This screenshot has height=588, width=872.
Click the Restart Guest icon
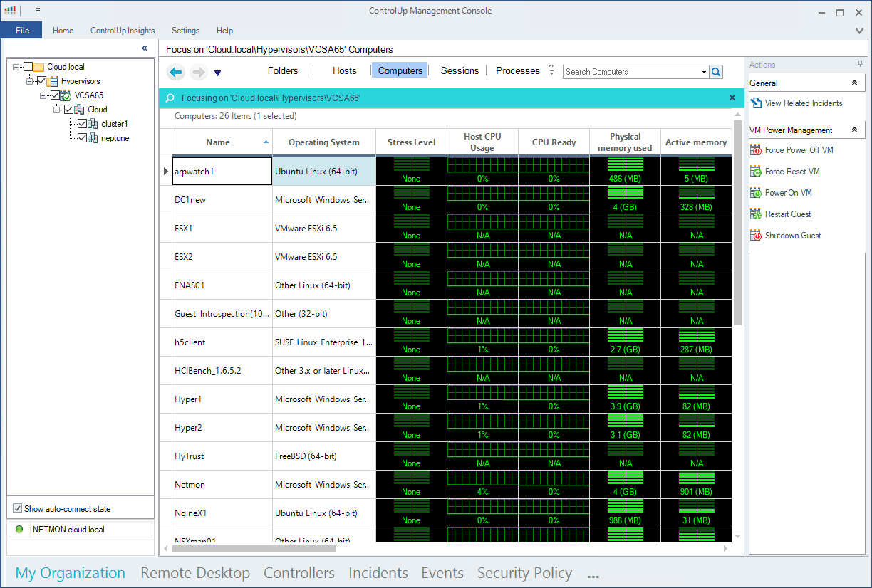(x=756, y=214)
